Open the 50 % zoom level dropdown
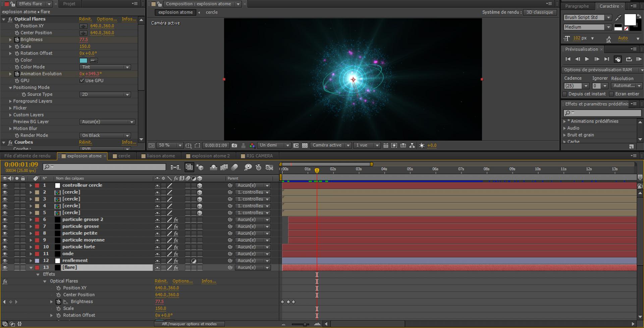This screenshot has width=644, height=328. click(170, 145)
